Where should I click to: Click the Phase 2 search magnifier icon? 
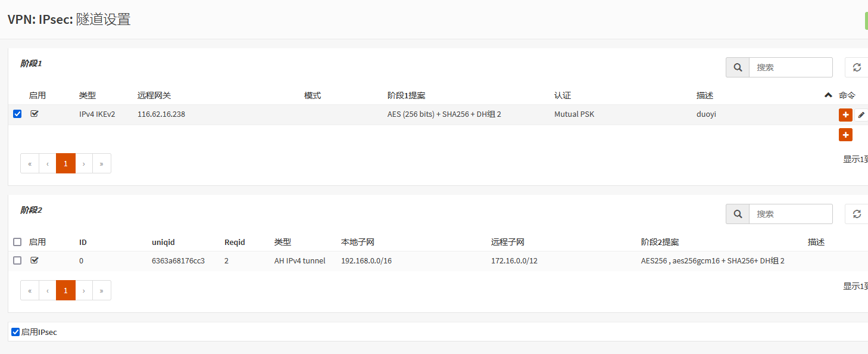(x=738, y=214)
